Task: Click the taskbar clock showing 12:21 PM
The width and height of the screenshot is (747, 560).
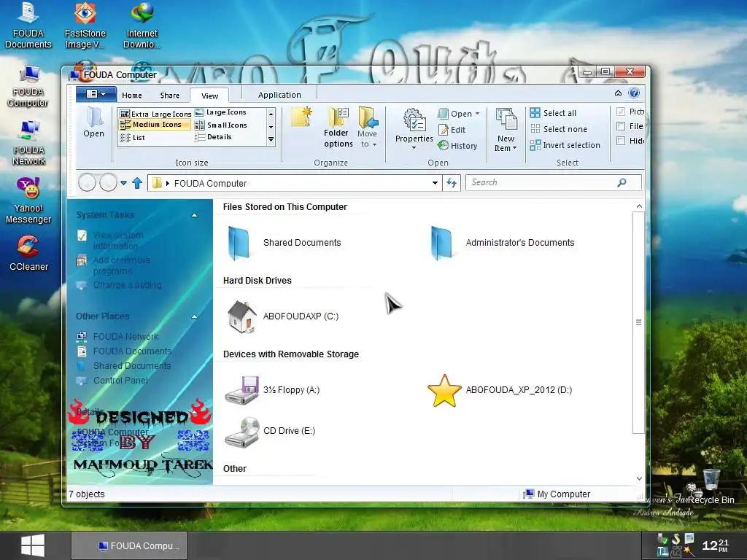Action: pyautogui.click(x=715, y=545)
